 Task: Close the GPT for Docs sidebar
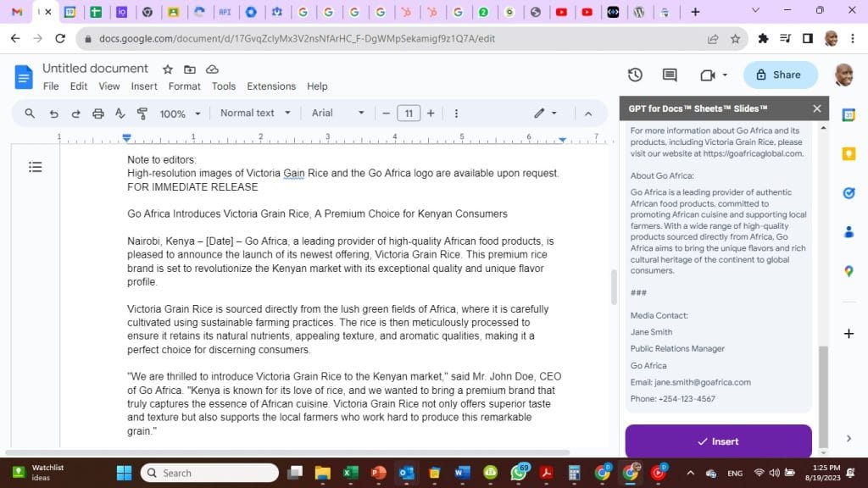(816, 108)
